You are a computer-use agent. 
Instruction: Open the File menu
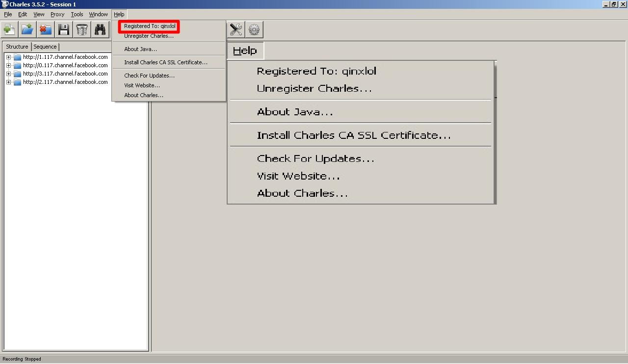(x=8, y=14)
